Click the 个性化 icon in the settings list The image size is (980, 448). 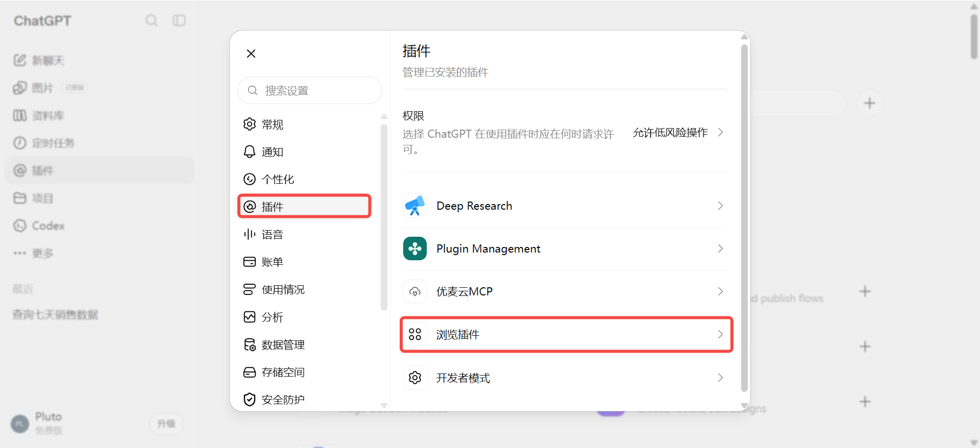click(250, 179)
